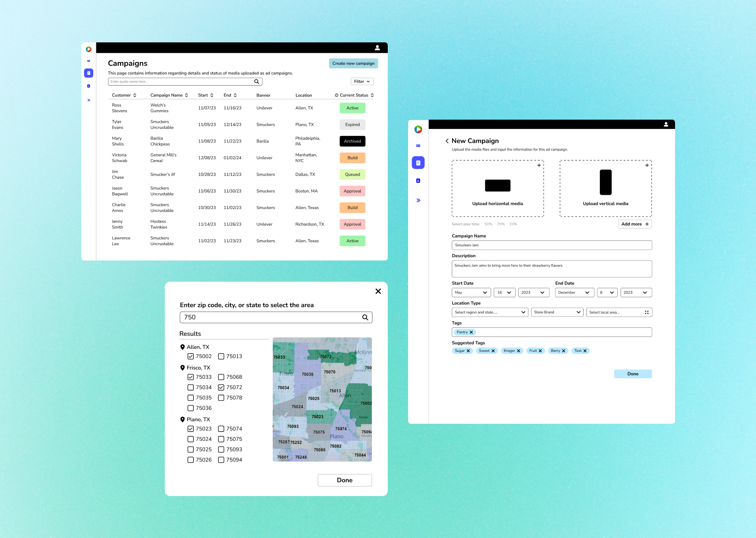The image size is (756, 538).
Task: Open Start Date day dropdown showing 16
Action: 504,292
